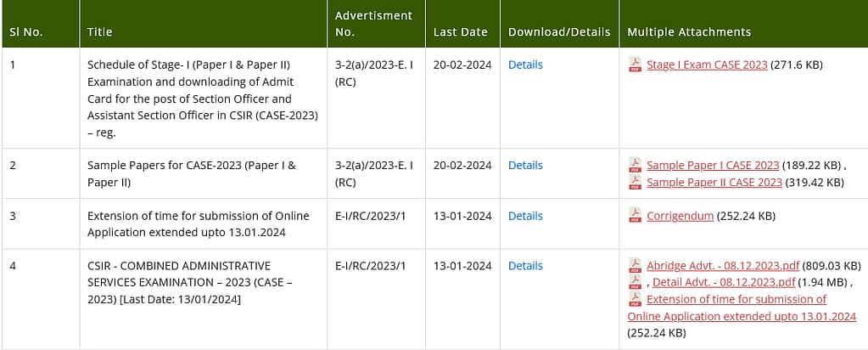
Task: Click file size text (319.42 KB)
Action: (x=815, y=183)
